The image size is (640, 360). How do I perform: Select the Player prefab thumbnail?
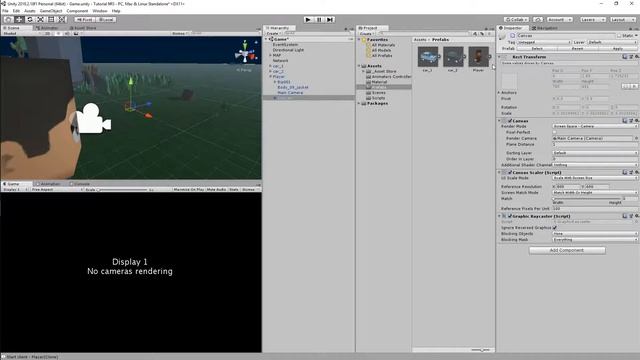[x=478, y=56]
